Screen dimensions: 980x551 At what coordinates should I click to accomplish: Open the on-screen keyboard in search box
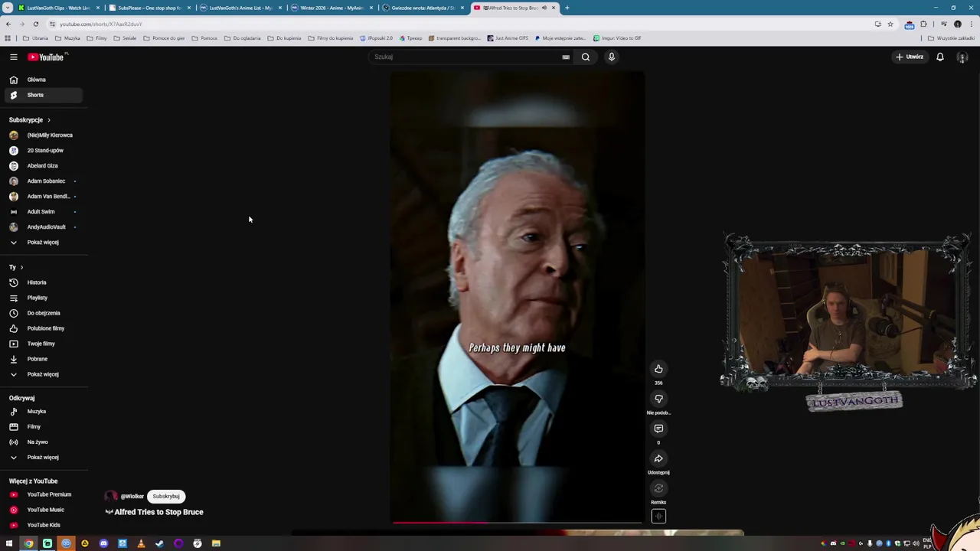566,57
